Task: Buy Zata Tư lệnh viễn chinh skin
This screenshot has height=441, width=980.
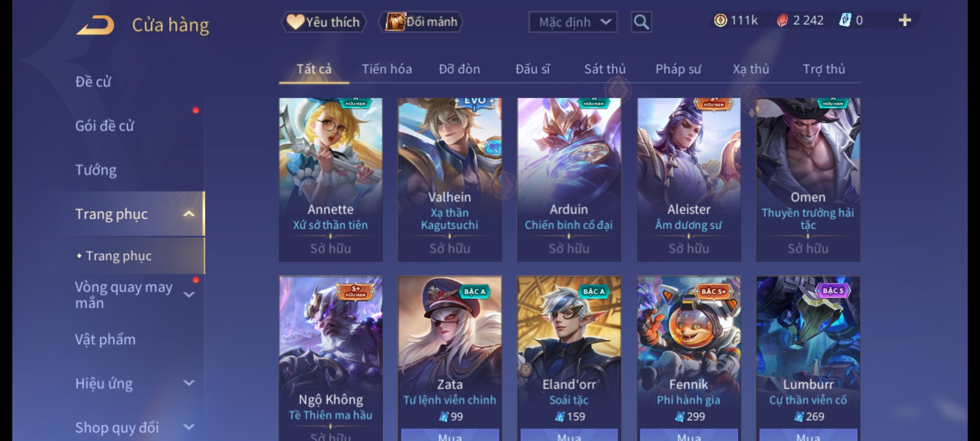Action: 450,435
